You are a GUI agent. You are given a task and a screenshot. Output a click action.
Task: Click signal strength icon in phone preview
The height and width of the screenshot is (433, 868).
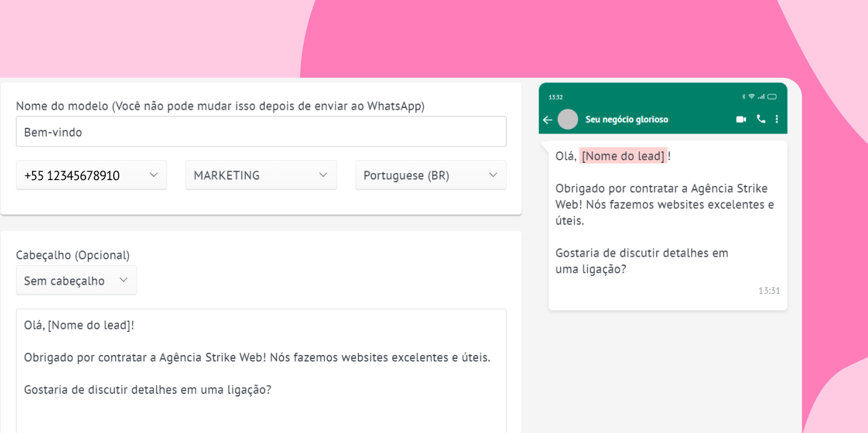tap(761, 97)
